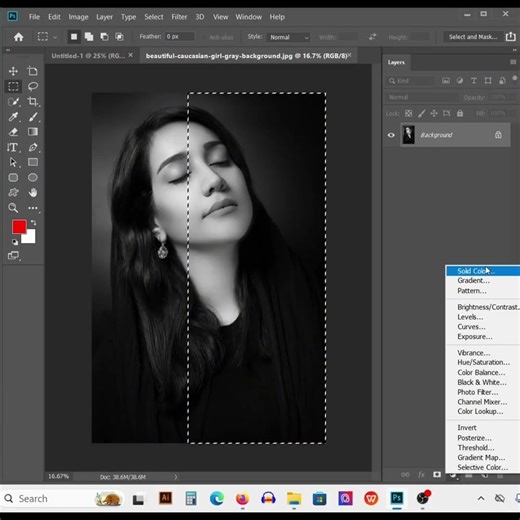Choose Hue/Saturation from adjustment menu
The width and height of the screenshot is (520, 520).
tap(483, 362)
